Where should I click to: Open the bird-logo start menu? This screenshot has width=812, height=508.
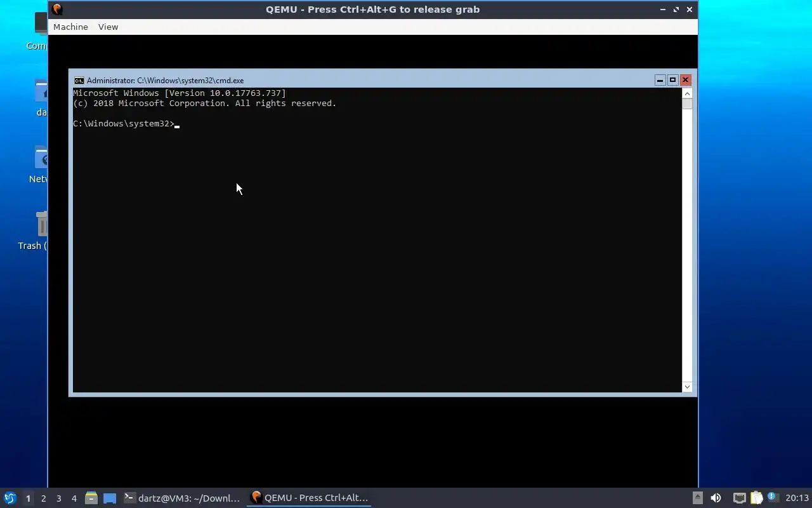pyautogui.click(x=10, y=498)
